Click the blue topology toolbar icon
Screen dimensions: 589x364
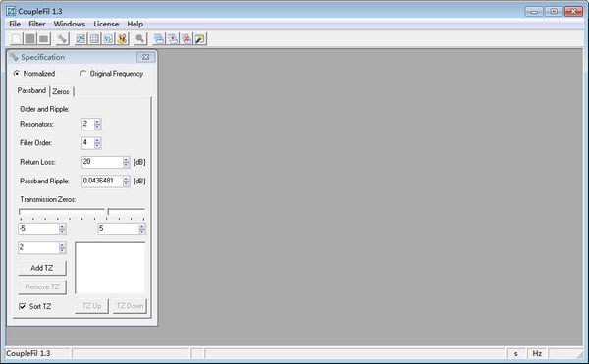[x=108, y=38]
